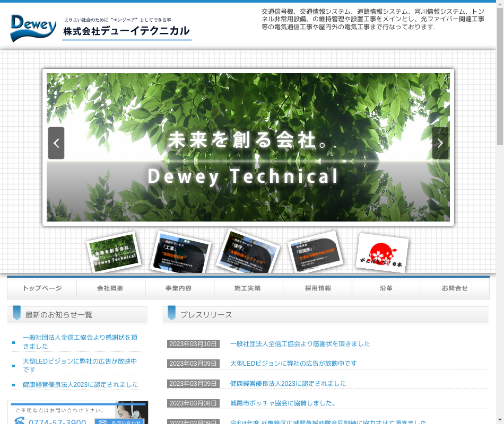The width and height of the screenshot is (504, 424).
Task: Select the 保守 slide thumbnail
Action: click(x=248, y=252)
